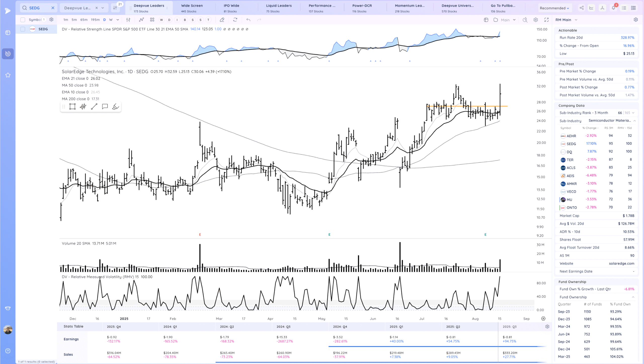Click the undo arrow in toolbar
This screenshot has width=644, height=364.
point(248,20)
